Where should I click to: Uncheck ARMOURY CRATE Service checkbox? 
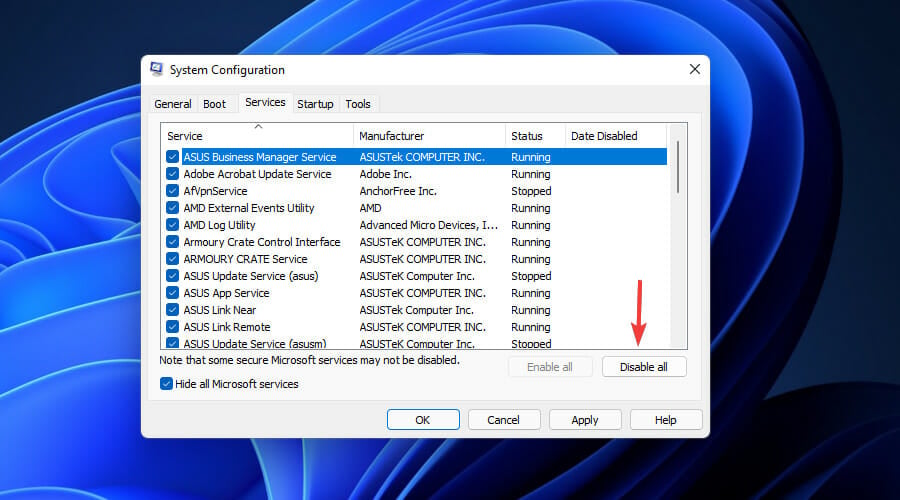[x=172, y=259]
